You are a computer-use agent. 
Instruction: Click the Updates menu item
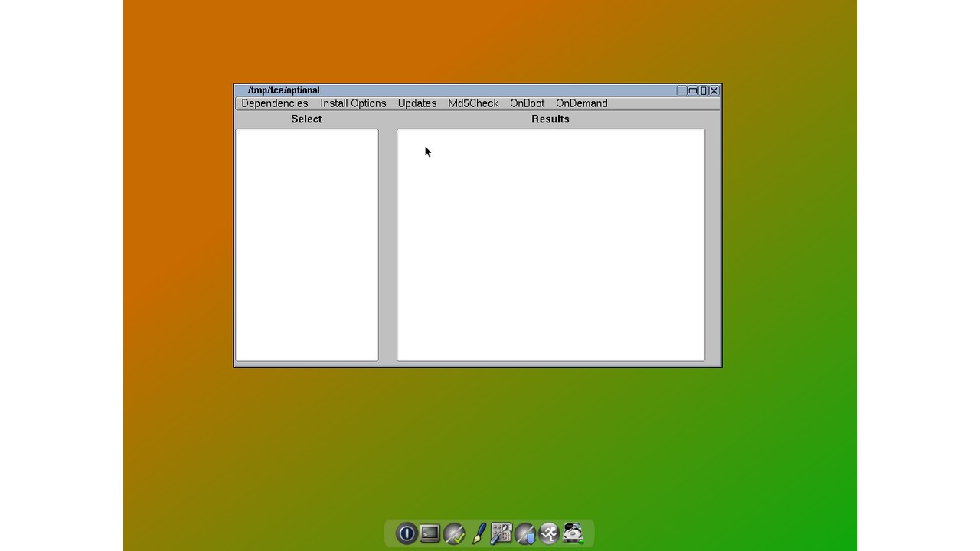pyautogui.click(x=416, y=103)
